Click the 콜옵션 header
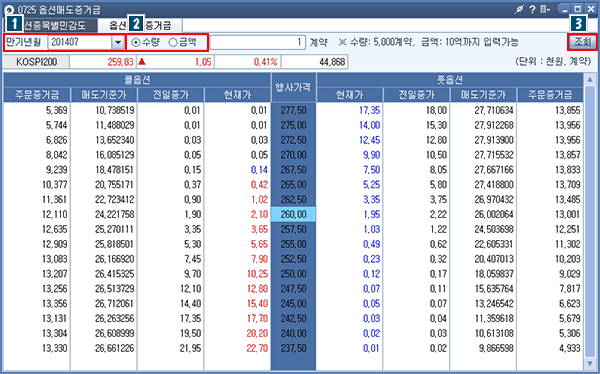This screenshot has height=374, width=600. tap(137, 80)
